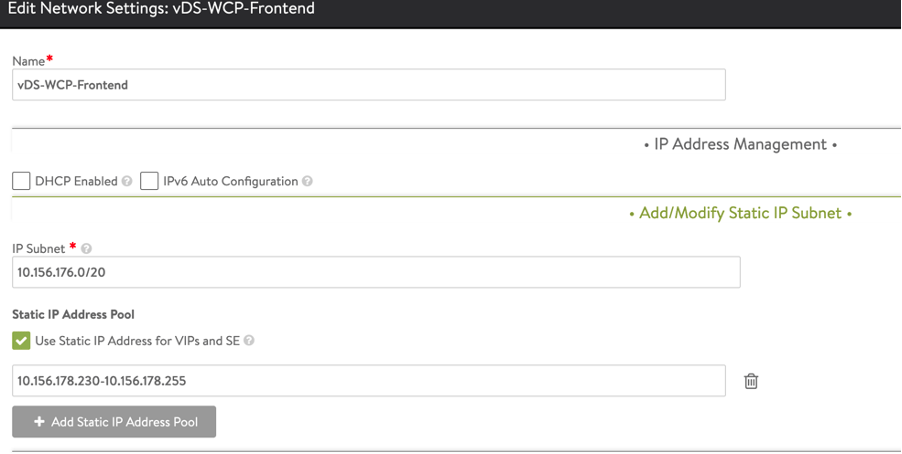Image resolution: width=902 pixels, height=454 pixels.
Task: Select the static IP range input 10.156.178.230-10.156.178.255
Action: pos(368,381)
